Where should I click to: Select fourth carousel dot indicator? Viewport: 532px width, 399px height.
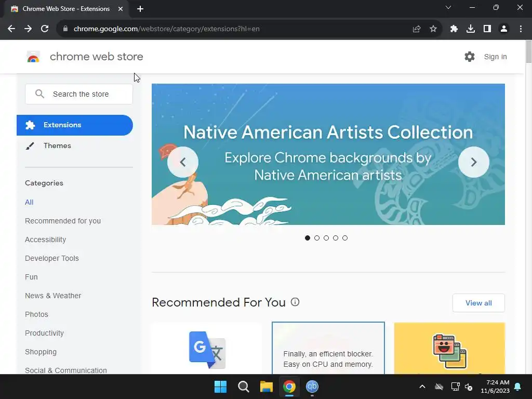[x=336, y=238]
